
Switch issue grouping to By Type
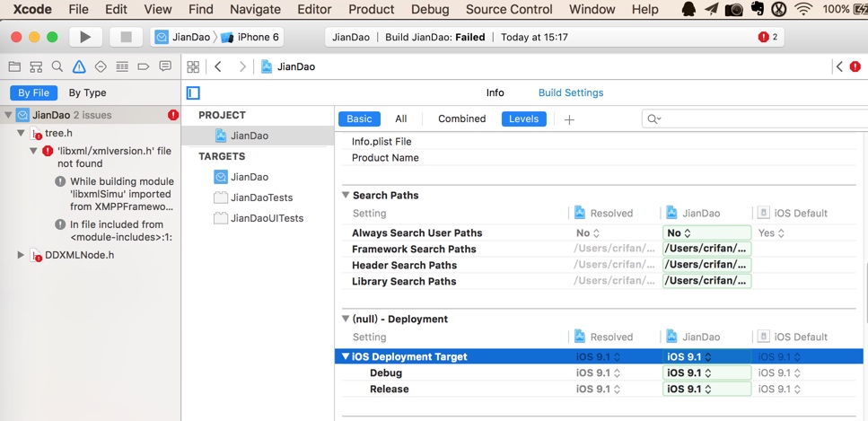point(88,92)
